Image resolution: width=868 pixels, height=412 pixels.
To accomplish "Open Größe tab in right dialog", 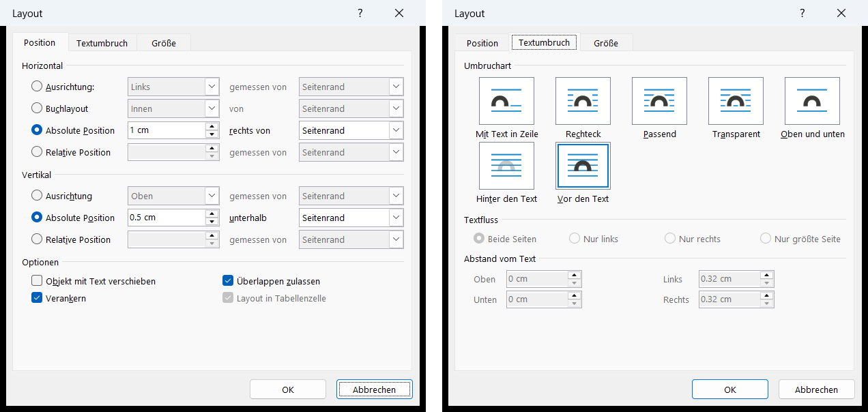I will [606, 43].
